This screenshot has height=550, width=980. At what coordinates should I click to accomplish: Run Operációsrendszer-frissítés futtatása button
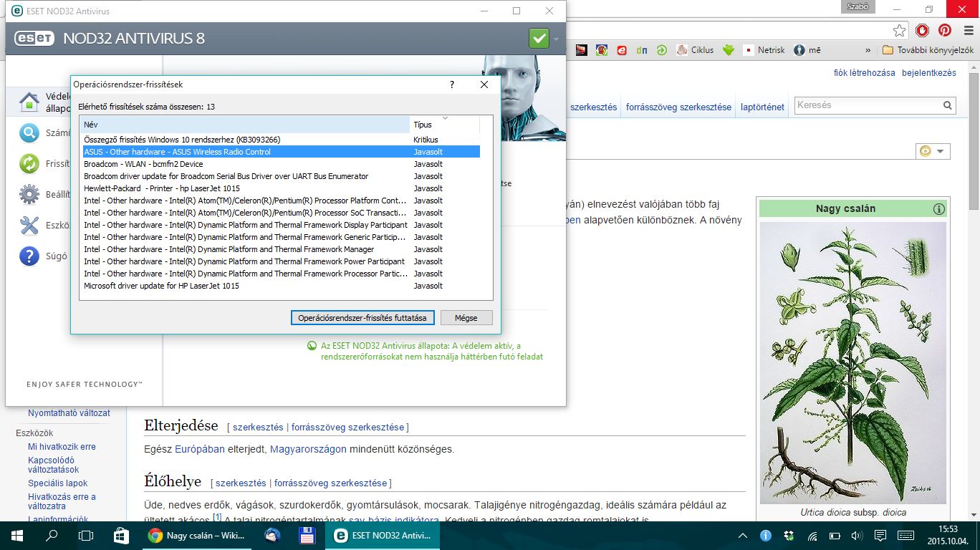coord(362,317)
